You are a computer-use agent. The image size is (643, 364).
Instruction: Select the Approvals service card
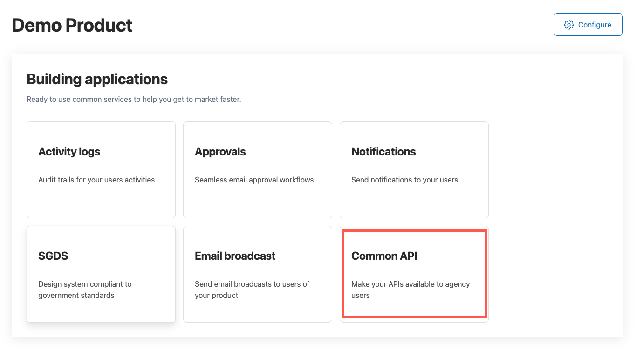(x=258, y=170)
